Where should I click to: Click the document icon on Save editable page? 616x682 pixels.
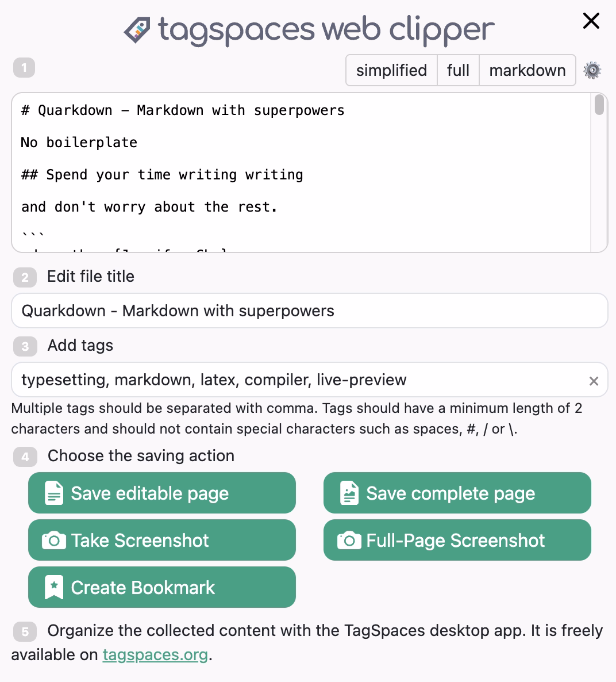tap(55, 493)
